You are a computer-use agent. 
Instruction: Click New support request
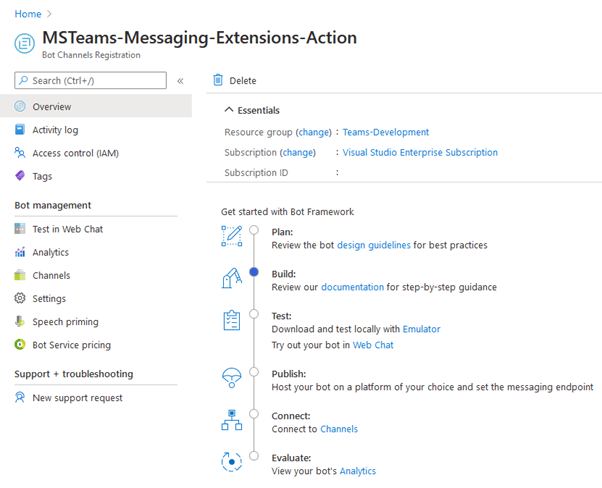pyautogui.click(x=77, y=398)
